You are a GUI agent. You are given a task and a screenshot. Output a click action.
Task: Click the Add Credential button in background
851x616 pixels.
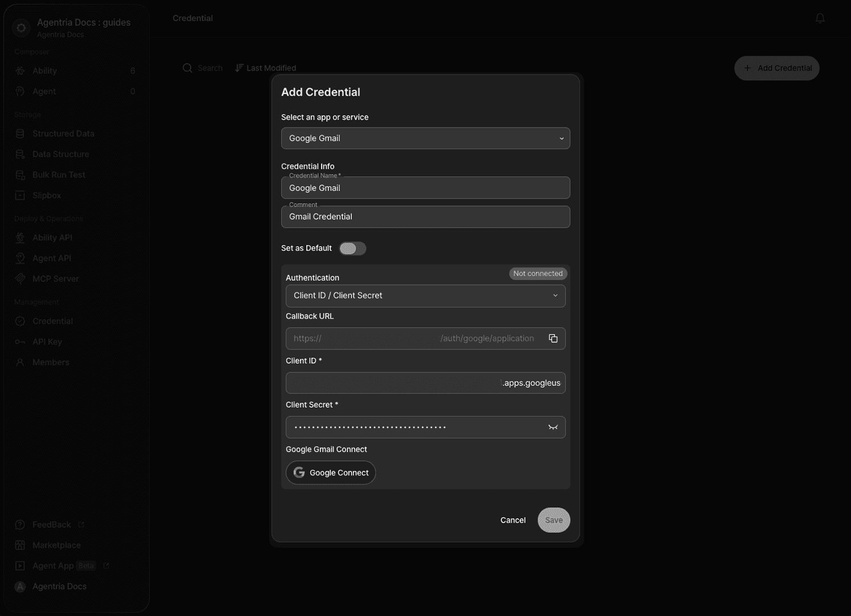[x=776, y=68]
